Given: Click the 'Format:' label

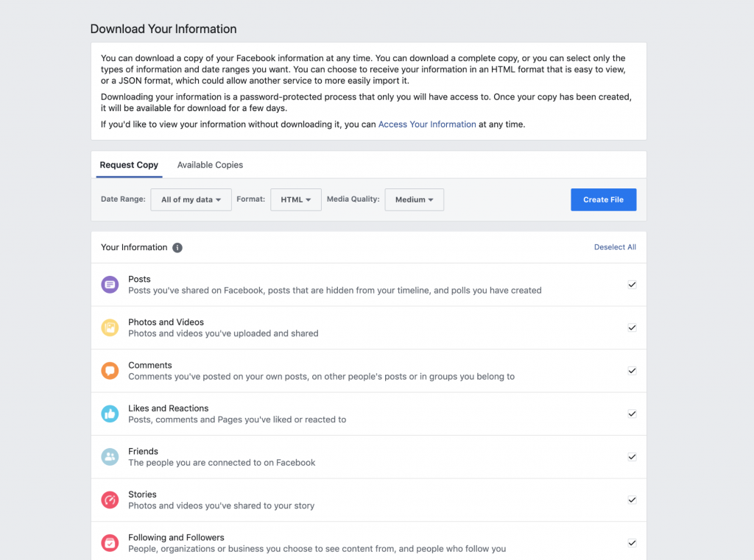Looking at the screenshot, I should click(250, 199).
